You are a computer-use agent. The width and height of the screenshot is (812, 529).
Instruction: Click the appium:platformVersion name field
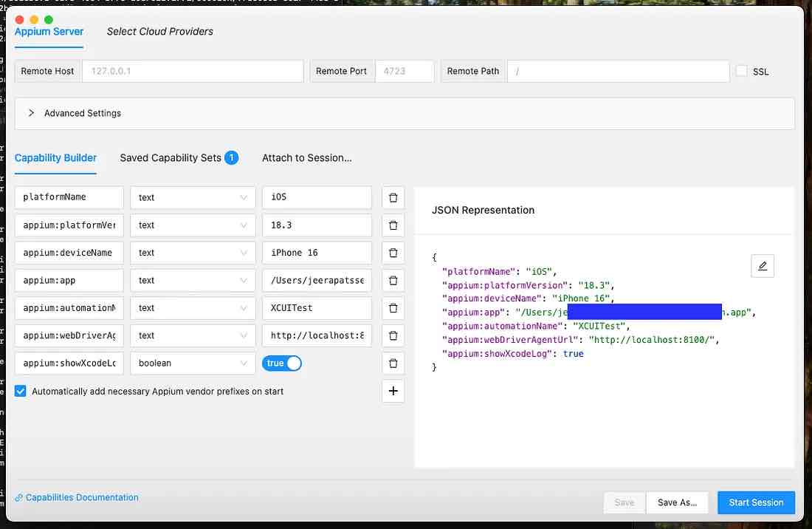pos(69,225)
